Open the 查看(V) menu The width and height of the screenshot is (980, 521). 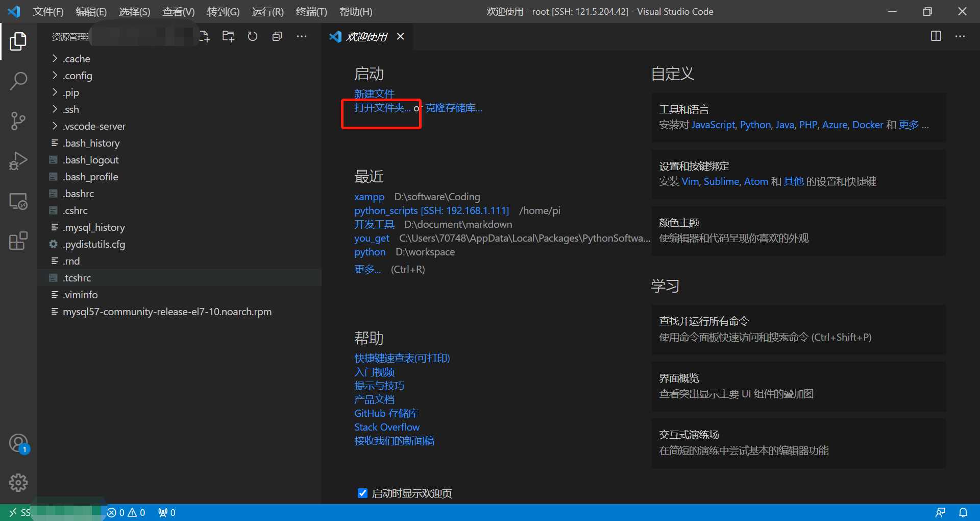(179, 11)
